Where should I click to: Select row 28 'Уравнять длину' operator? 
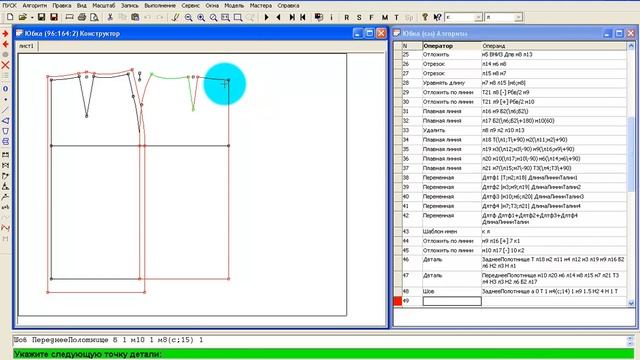tap(451, 83)
